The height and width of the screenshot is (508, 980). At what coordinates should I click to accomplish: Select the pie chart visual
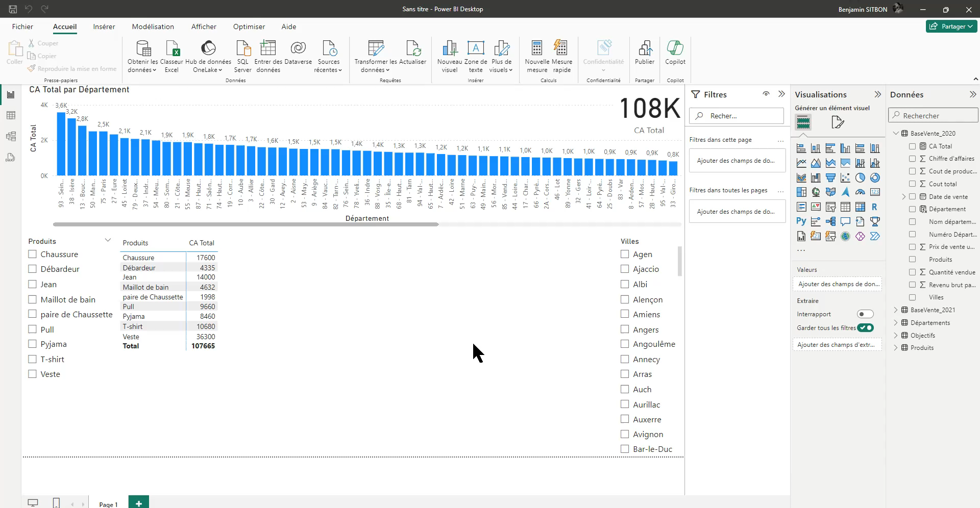[860, 177]
